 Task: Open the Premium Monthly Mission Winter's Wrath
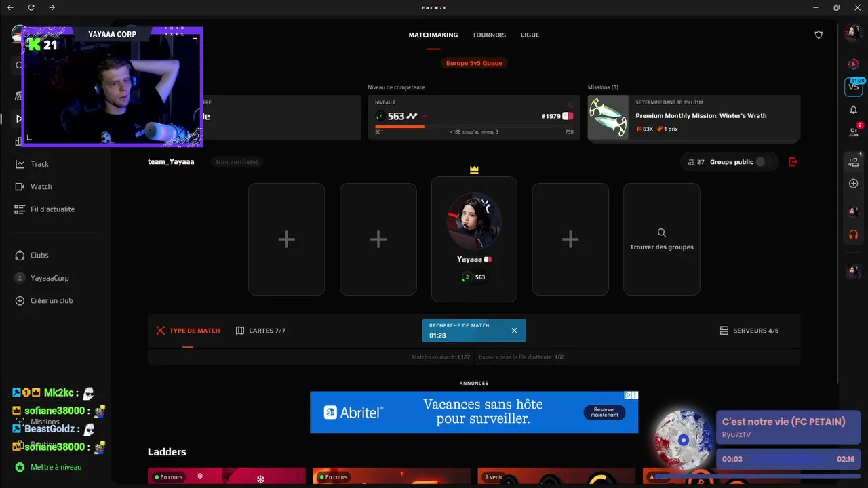point(701,116)
